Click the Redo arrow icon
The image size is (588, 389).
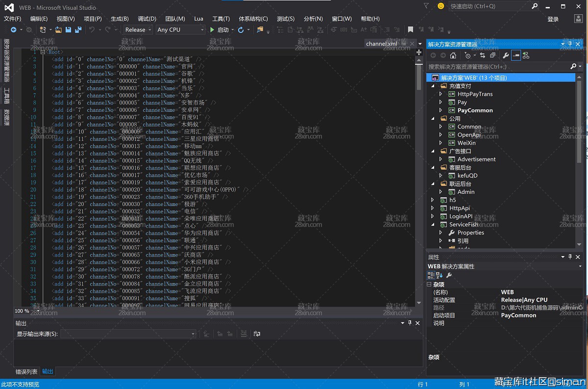point(108,30)
